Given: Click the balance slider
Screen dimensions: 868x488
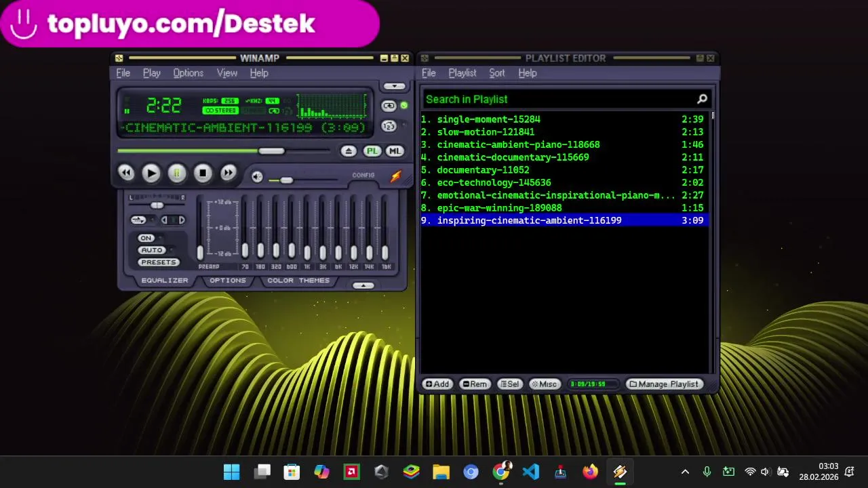Looking at the screenshot, I should click(157, 205).
